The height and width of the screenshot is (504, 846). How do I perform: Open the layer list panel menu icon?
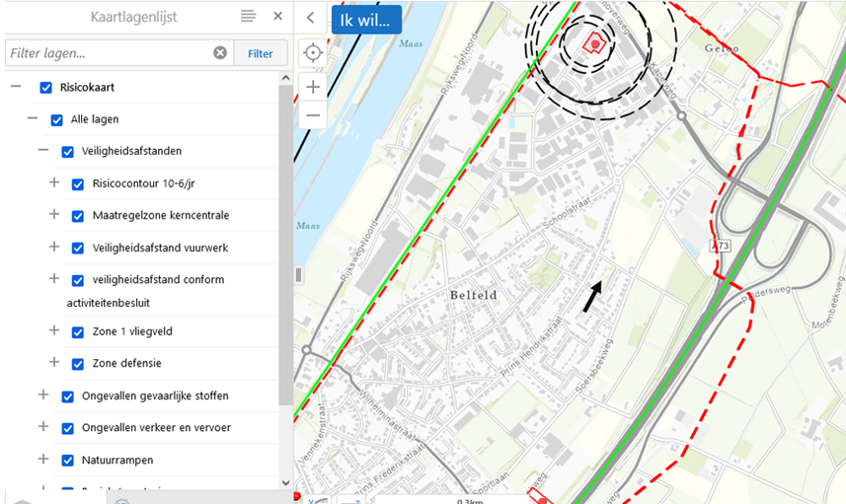point(248,16)
